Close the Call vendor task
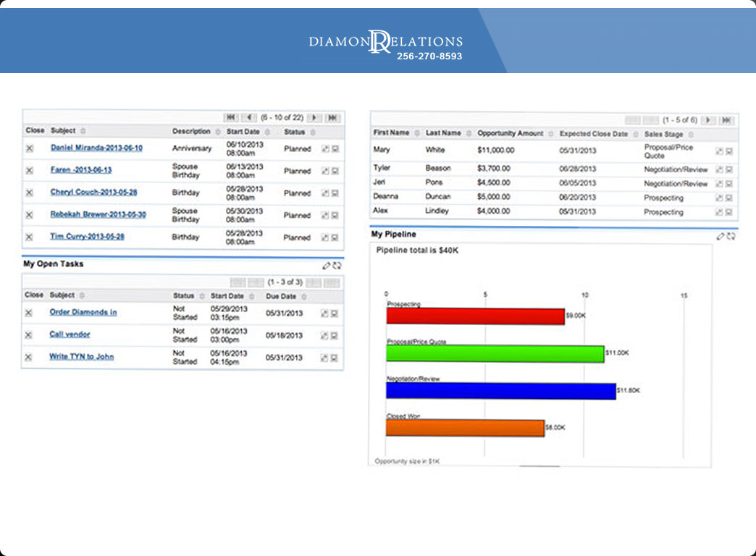Viewport: 756px width, 556px height. (x=29, y=335)
